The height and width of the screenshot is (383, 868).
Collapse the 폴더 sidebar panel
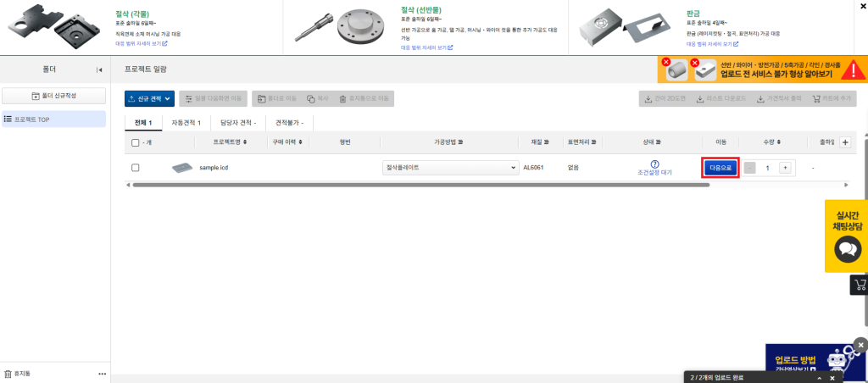tap(99, 69)
